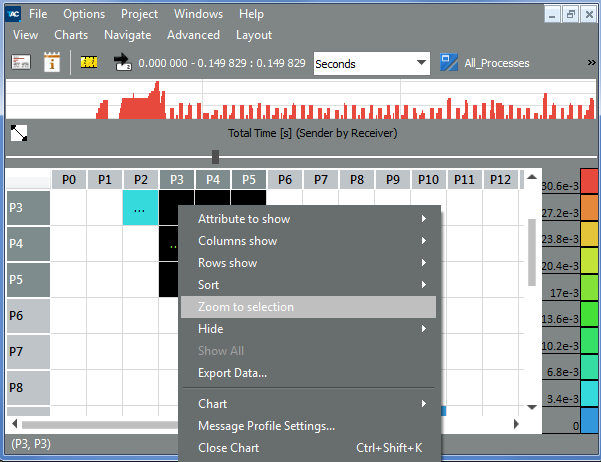
Task: Click the time interval arrow icon
Action: [x=123, y=62]
